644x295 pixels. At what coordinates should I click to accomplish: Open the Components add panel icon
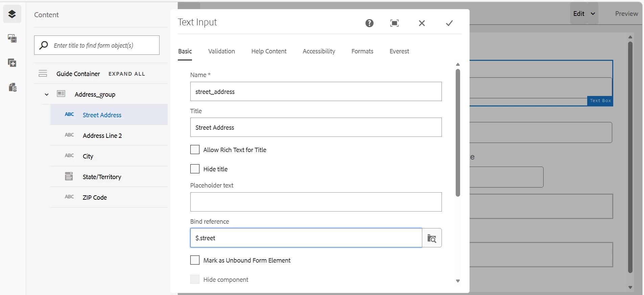click(x=12, y=63)
